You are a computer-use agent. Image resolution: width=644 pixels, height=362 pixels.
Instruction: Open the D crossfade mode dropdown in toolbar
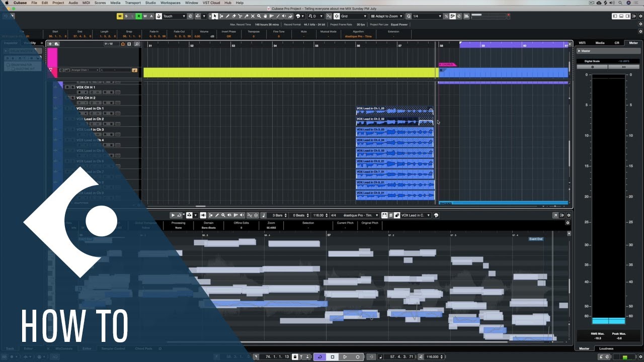315,16
